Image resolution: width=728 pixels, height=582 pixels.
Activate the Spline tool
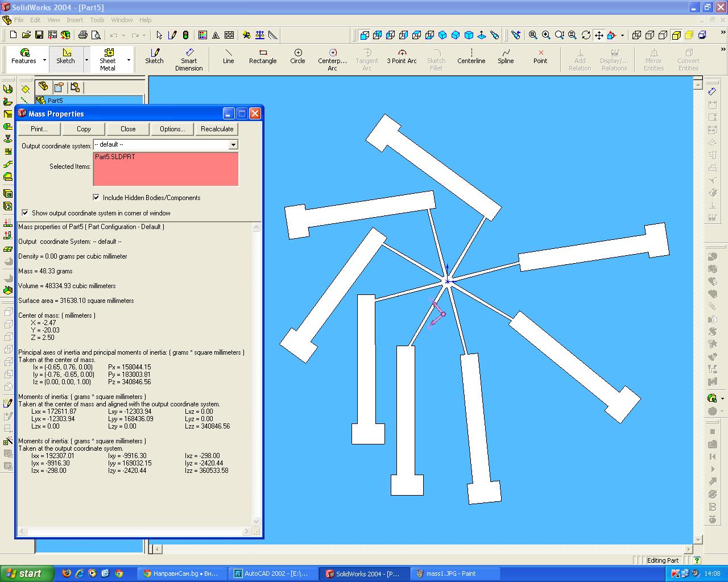(x=506, y=56)
